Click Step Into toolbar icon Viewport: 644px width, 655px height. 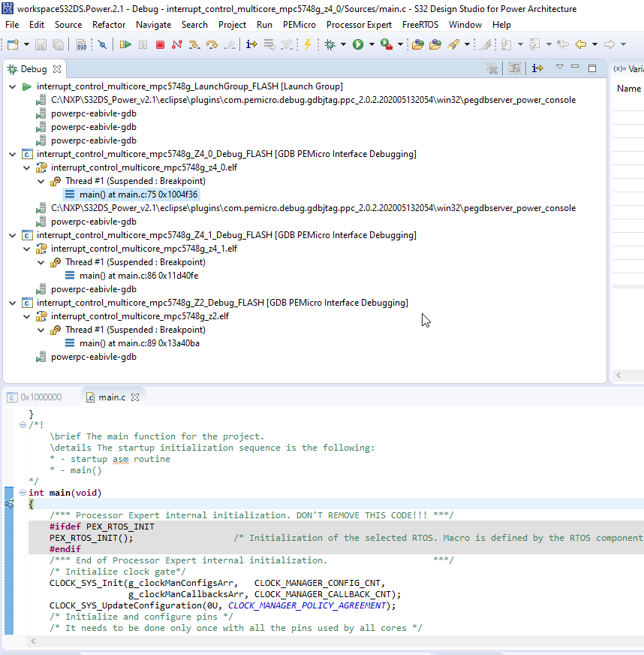click(x=194, y=44)
